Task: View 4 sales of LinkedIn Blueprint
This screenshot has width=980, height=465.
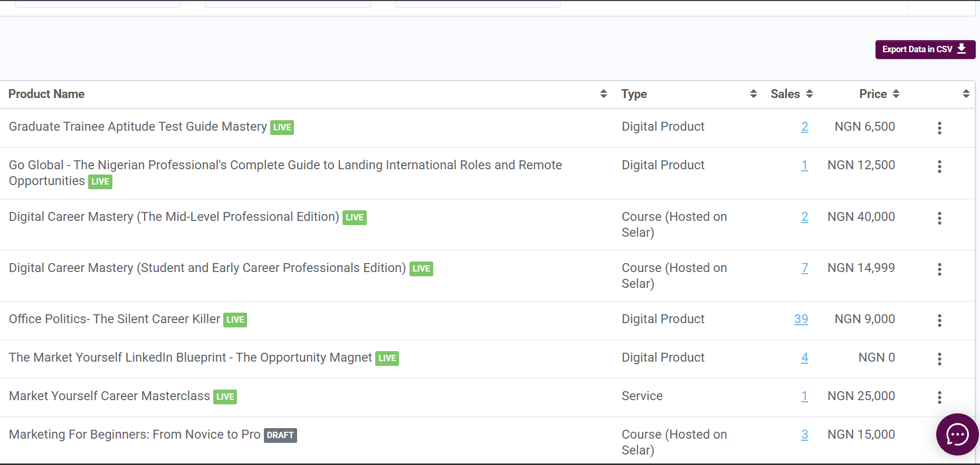Action: (805, 357)
